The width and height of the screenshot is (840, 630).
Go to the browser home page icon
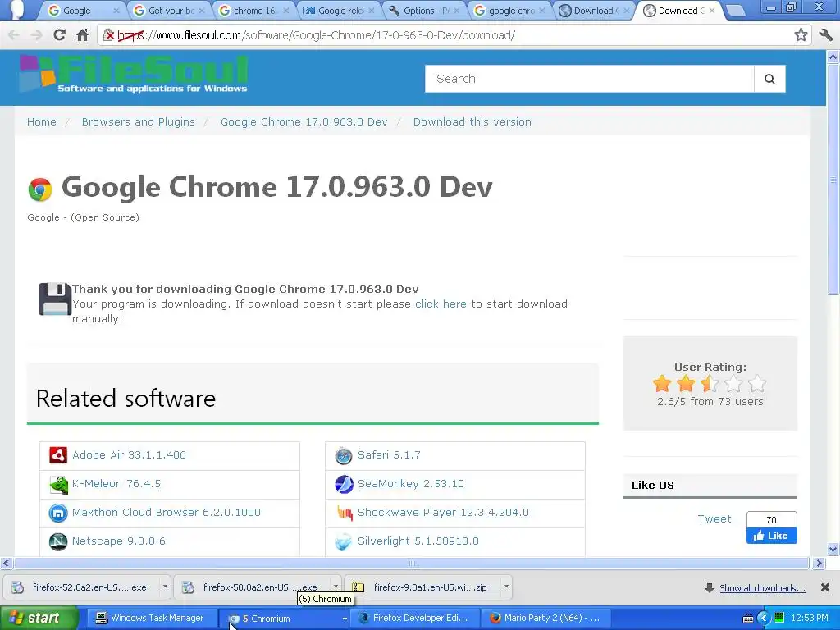[82, 35]
